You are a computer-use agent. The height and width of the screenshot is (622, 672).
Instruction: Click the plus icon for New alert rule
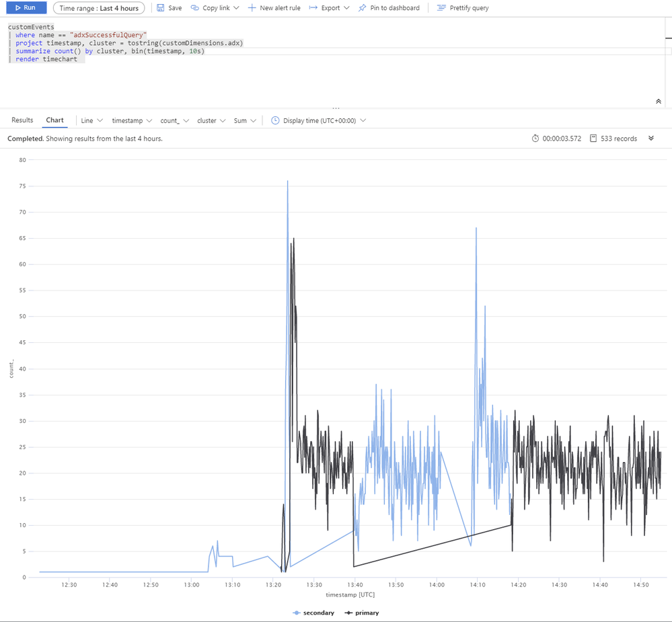[252, 7]
